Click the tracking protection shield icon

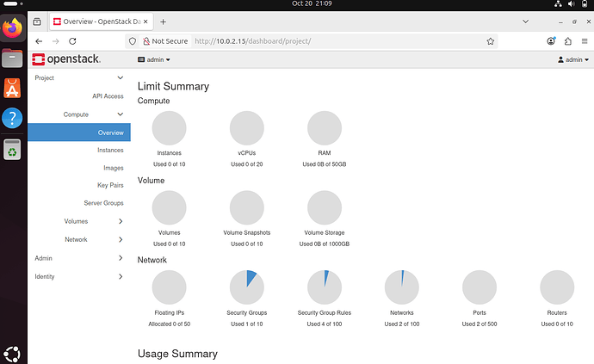click(133, 41)
